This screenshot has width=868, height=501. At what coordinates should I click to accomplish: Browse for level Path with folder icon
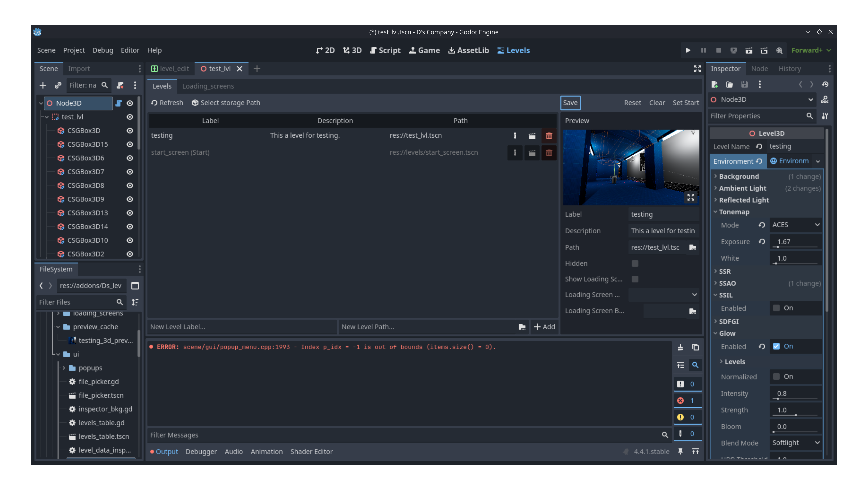pos(693,247)
